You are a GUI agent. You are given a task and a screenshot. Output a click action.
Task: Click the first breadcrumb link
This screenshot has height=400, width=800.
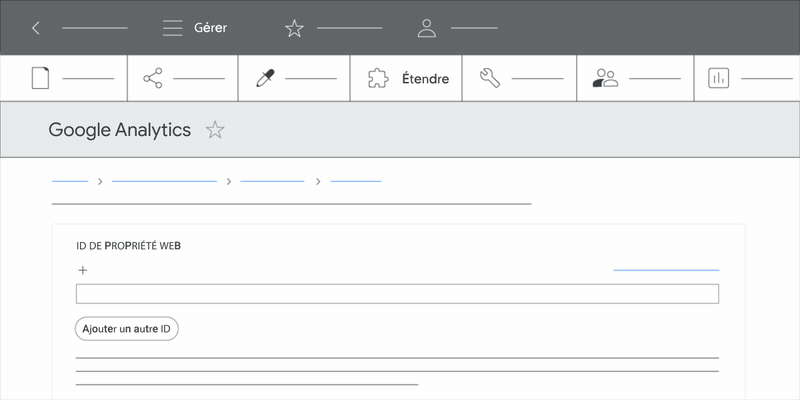pyautogui.click(x=70, y=181)
